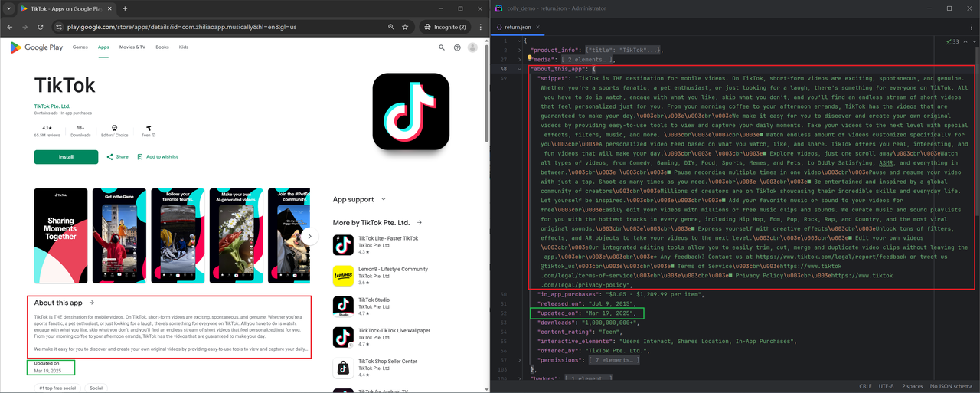The width and height of the screenshot is (980, 393).
Task: Open TikTok Lite - Faster TikTok link
Action: 388,238
